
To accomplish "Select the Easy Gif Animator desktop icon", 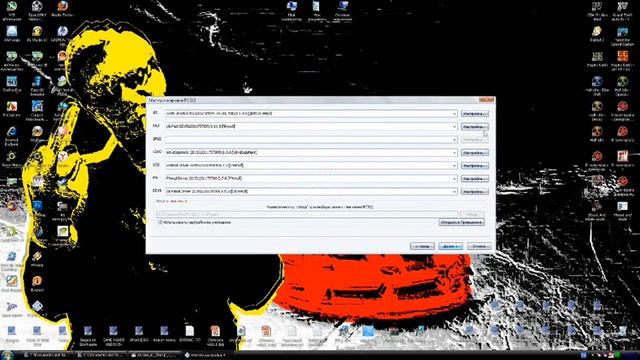I will click(x=37, y=85).
